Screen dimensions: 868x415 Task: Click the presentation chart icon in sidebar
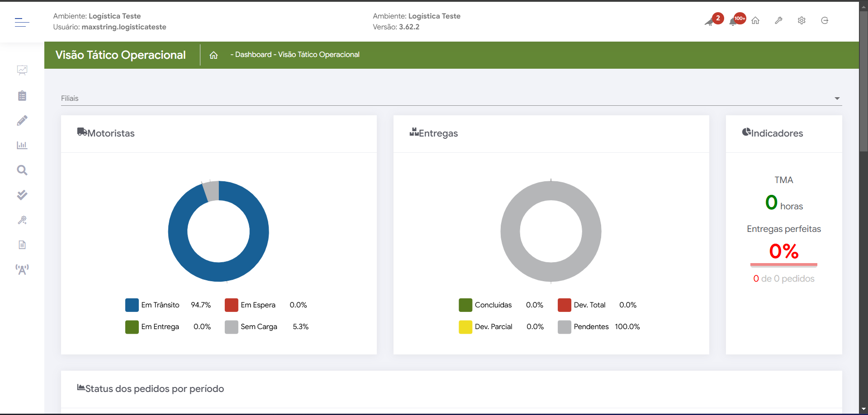[22, 70]
